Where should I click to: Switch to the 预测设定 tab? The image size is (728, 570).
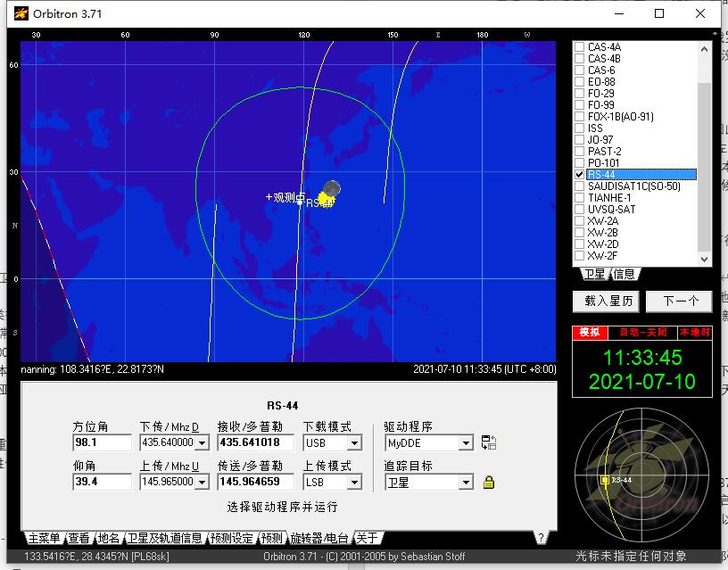pyautogui.click(x=232, y=538)
